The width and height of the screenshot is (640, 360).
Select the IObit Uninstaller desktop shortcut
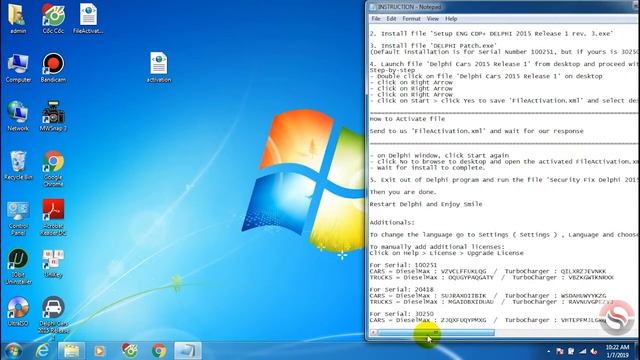(x=18, y=266)
